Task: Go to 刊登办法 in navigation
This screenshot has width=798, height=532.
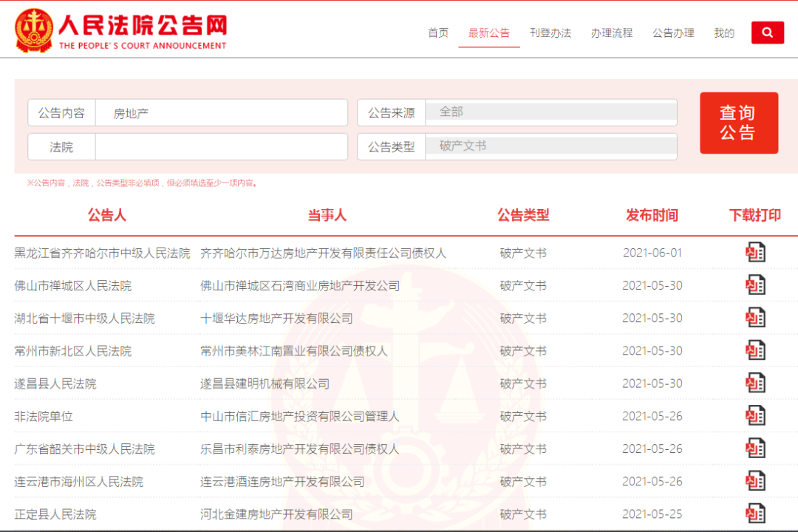Action: [x=550, y=33]
